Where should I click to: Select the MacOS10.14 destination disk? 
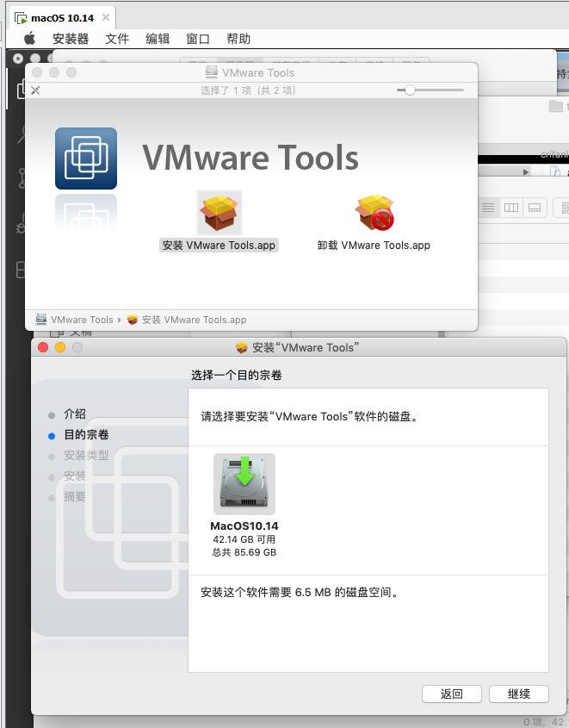point(244,484)
